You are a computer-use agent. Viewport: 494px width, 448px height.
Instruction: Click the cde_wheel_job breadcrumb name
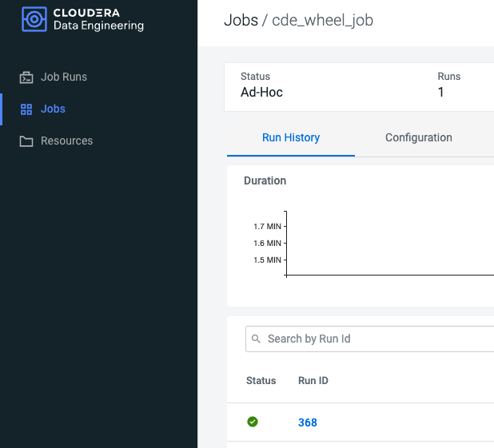[x=321, y=20]
